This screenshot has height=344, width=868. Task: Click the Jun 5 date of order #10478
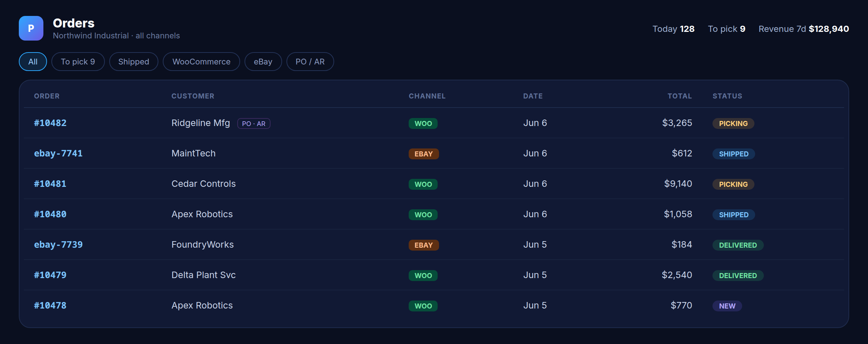point(535,306)
